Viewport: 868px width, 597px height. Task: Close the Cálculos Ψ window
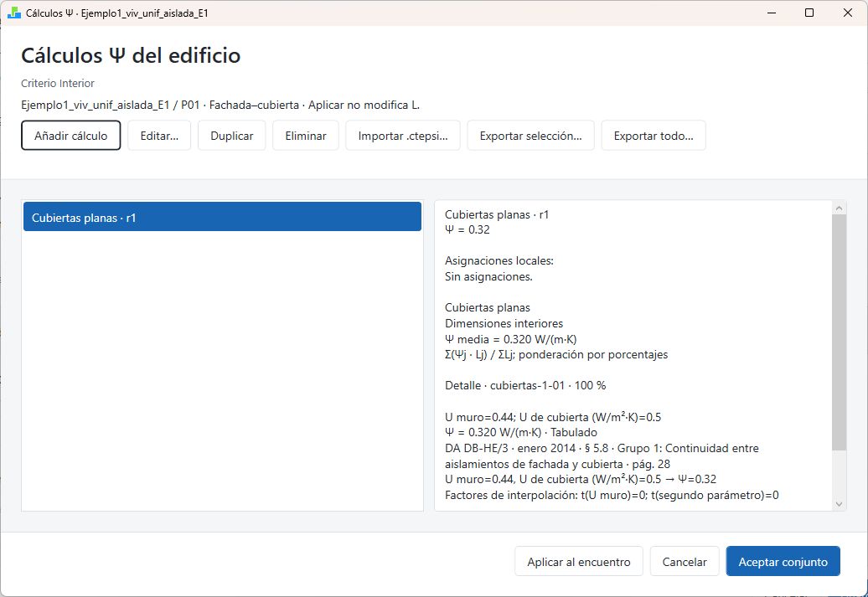[x=848, y=13]
